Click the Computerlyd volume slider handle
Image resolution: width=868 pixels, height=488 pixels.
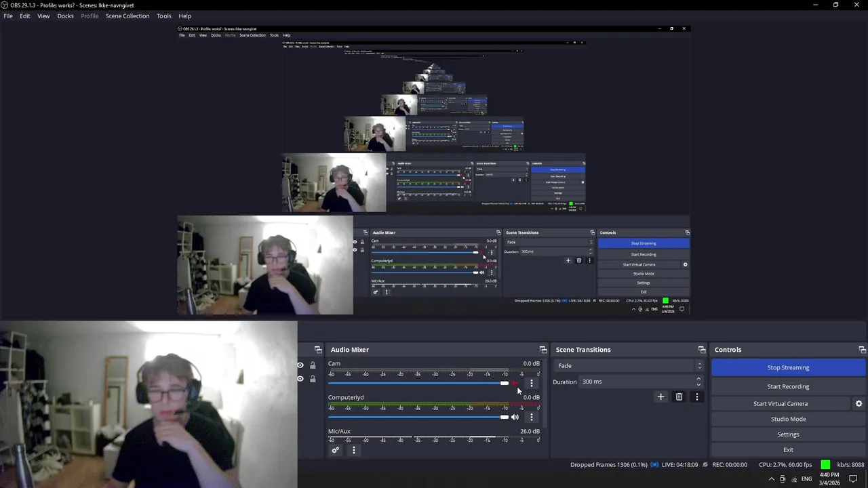(x=504, y=418)
